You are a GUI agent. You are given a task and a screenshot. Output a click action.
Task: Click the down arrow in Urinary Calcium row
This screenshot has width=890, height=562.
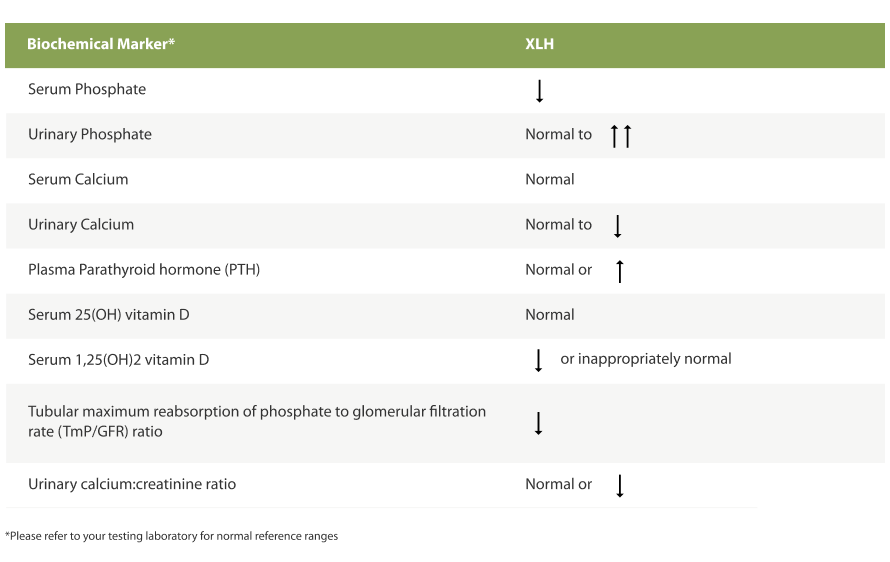click(x=618, y=226)
